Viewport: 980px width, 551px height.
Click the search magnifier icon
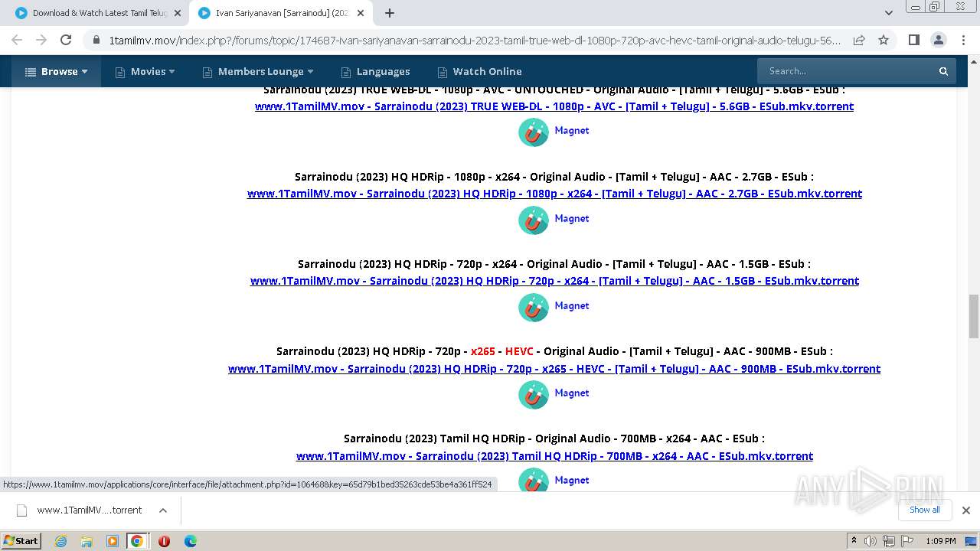(943, 71)
